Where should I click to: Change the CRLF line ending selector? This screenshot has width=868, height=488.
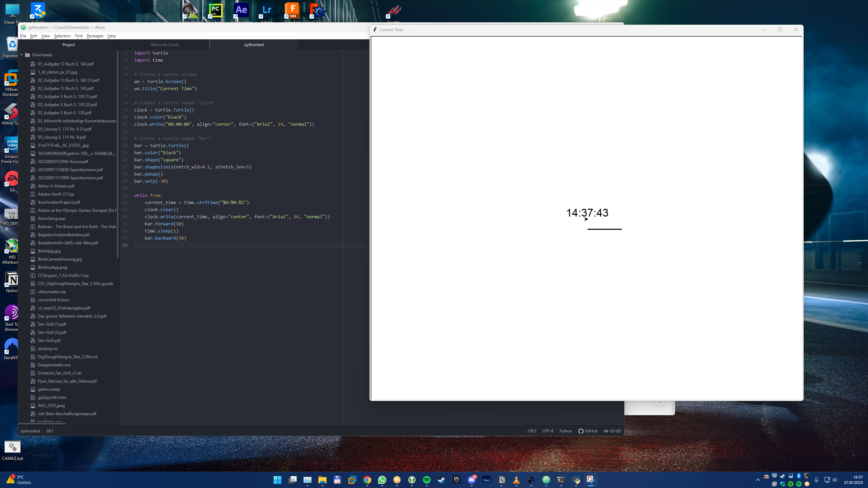pos(532,431)
